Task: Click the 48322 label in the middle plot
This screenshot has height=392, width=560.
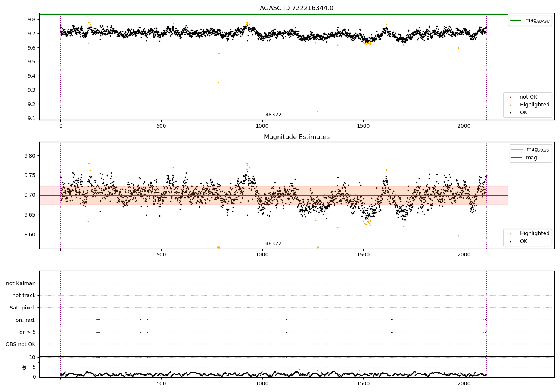Action: pos(273,244)
